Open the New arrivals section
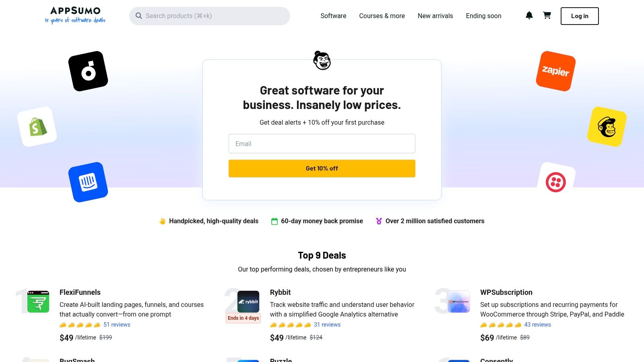This screenshot has height=362, width=644. 435,16
